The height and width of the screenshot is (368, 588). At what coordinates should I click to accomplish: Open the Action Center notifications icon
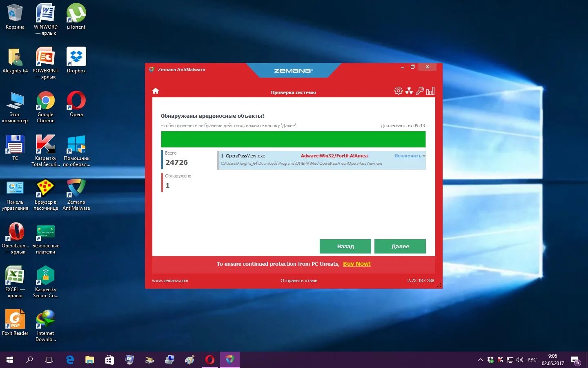(x=575, y=360)
